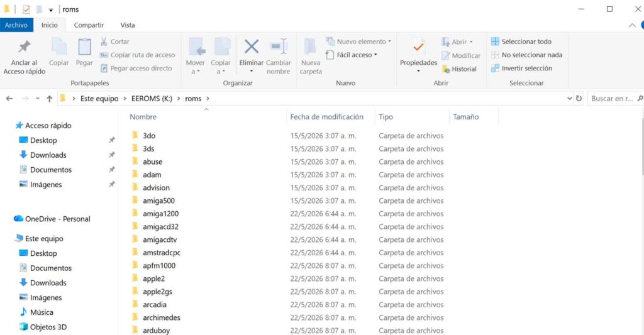The height and width of the screenshot is (335, 644).
Task: Click EEROMS (K:) in the address bar
Action: coord(152,99)
